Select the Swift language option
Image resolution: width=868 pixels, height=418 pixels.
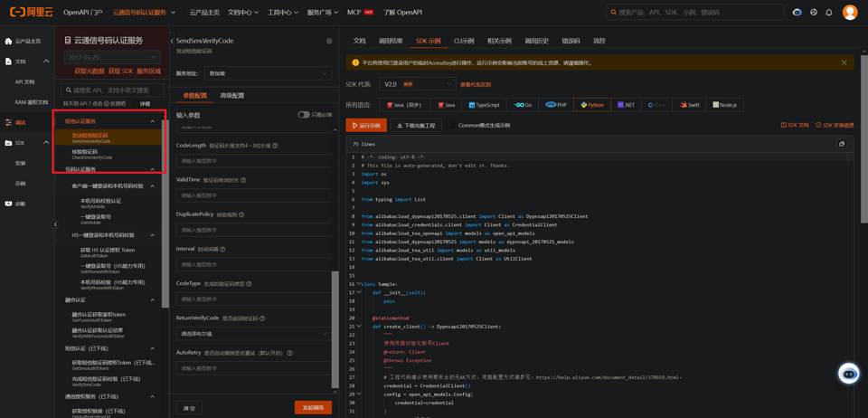[690, 105]
